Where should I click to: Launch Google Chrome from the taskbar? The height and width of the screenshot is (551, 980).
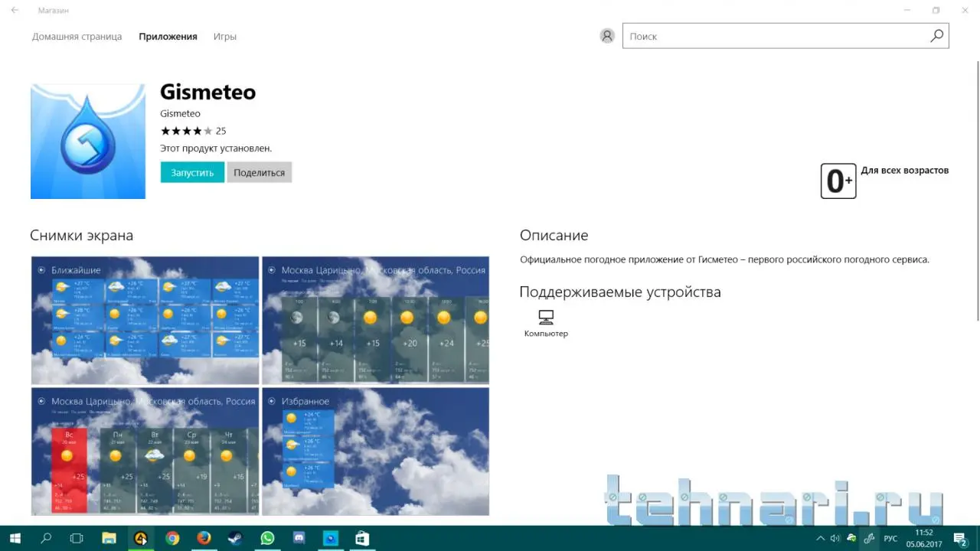pos(172,538)
